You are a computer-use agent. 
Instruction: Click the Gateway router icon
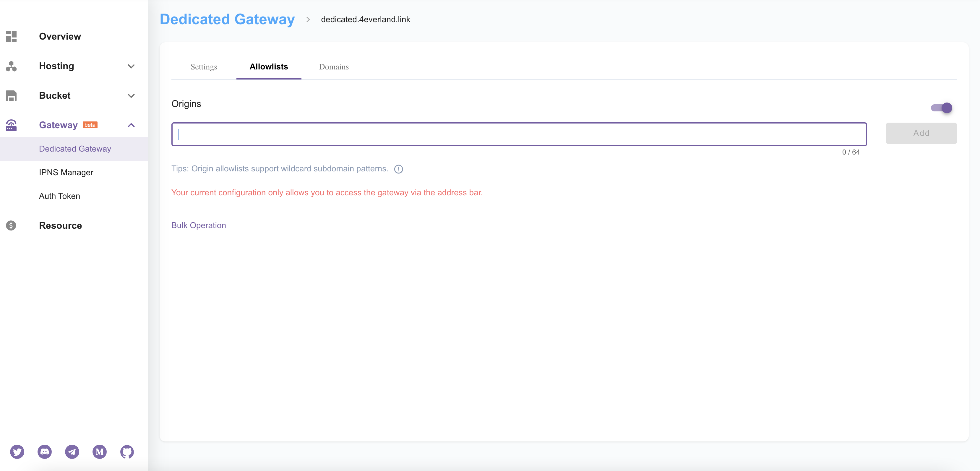(x=12, y=125)
